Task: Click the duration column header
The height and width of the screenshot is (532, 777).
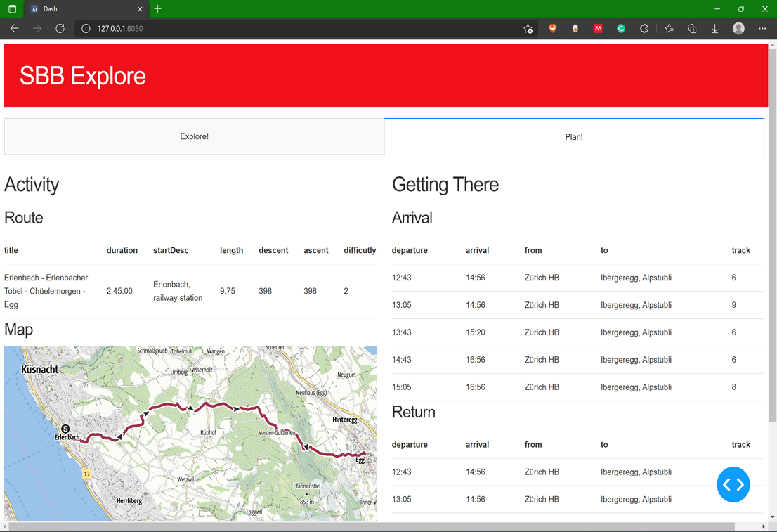Action: click(122, 250)
